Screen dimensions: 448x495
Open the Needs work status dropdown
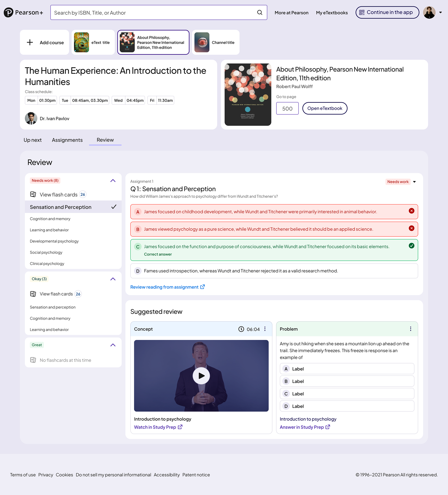[414, 182]
